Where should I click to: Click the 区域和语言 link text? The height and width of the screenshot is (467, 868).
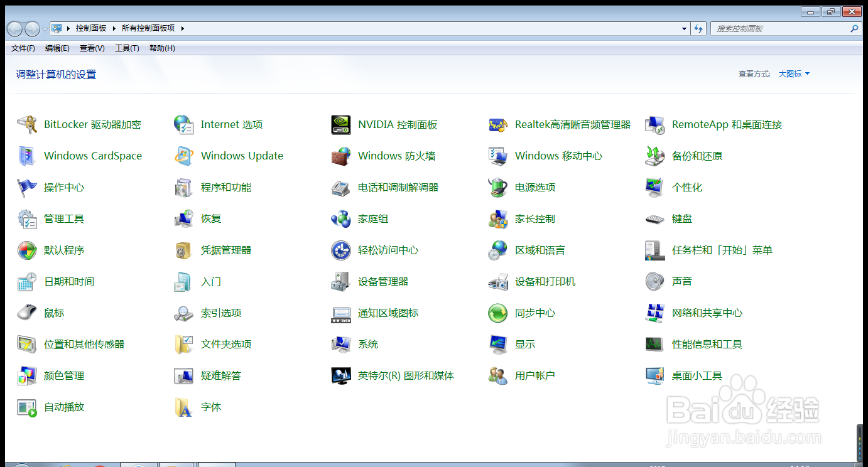(540, 250)
